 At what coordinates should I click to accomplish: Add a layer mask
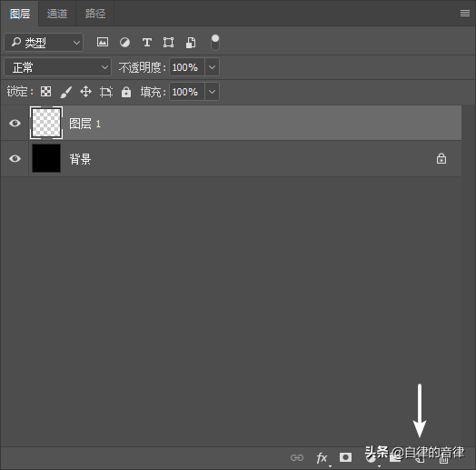coord(345,457)
